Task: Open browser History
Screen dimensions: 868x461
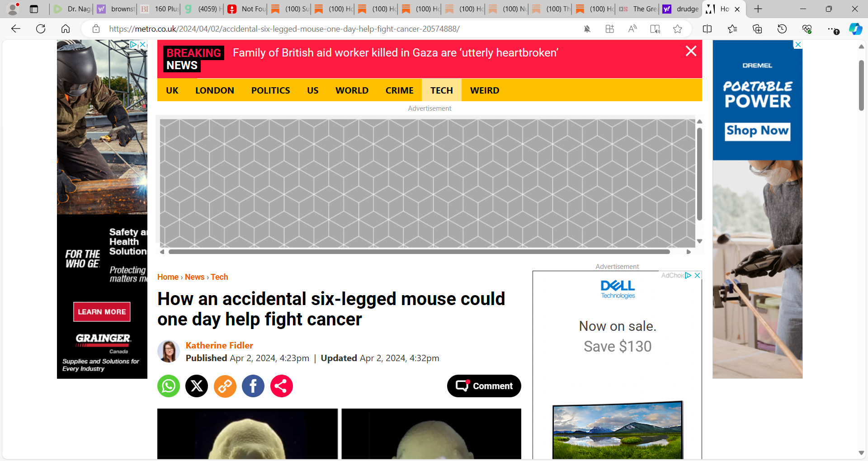Action: [782, 29]
